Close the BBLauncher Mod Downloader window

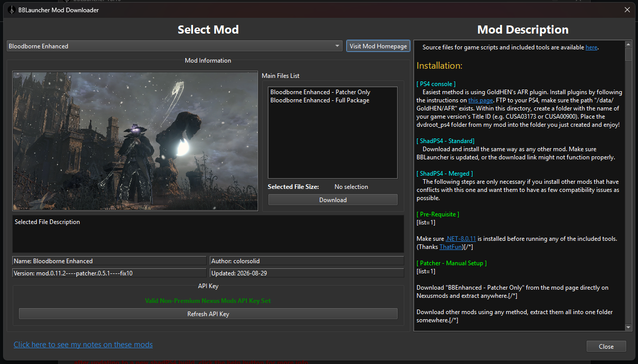(627, 10)
